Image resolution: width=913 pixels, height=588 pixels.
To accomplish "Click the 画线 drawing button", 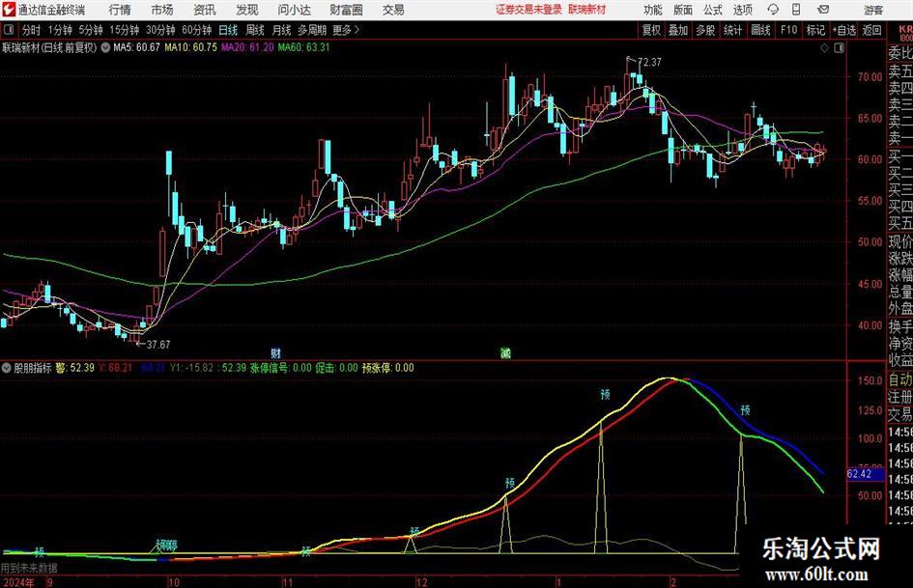I will coord(760,30).
